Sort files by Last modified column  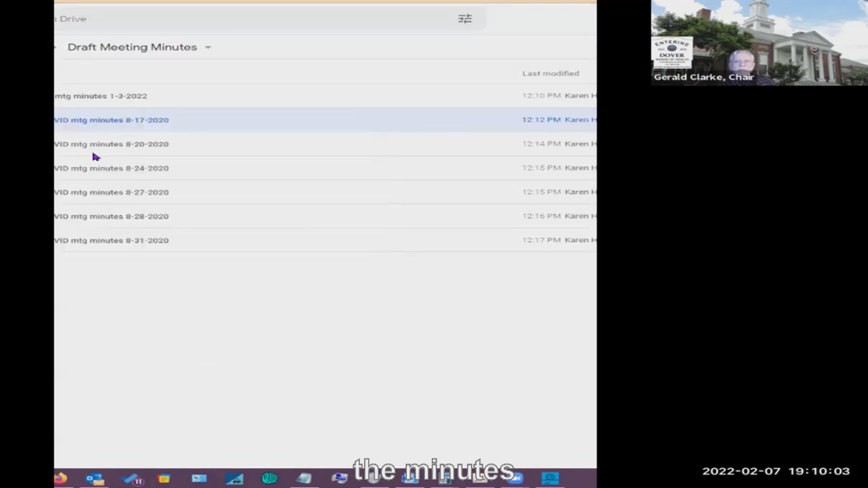[550, 73]
